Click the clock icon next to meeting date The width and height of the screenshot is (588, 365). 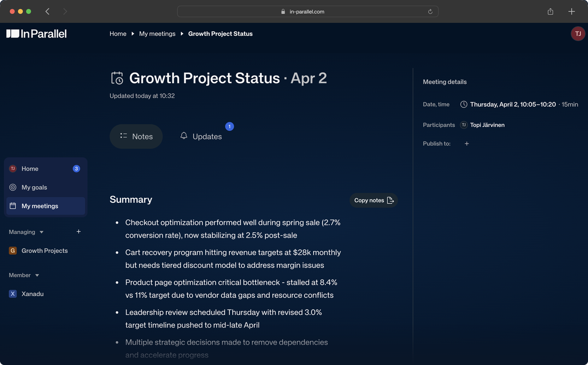click(464, 104)
